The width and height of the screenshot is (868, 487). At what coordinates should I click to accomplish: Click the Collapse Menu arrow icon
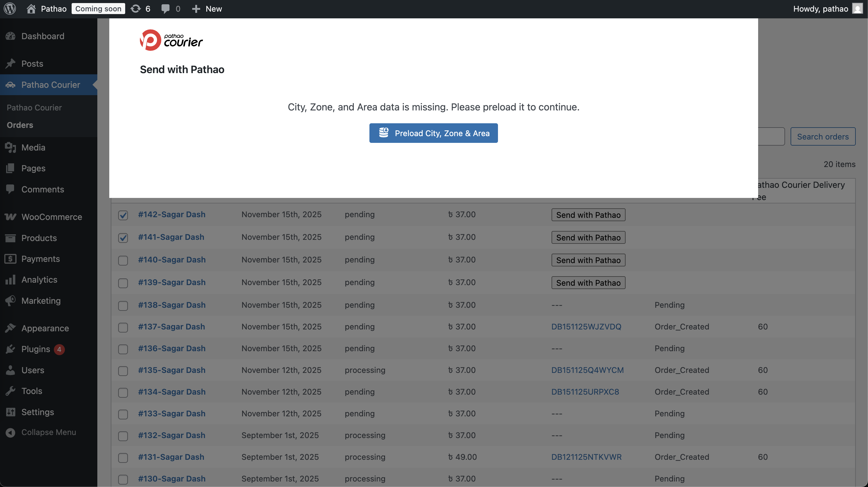pyautogui.click(x=10, y=433)
